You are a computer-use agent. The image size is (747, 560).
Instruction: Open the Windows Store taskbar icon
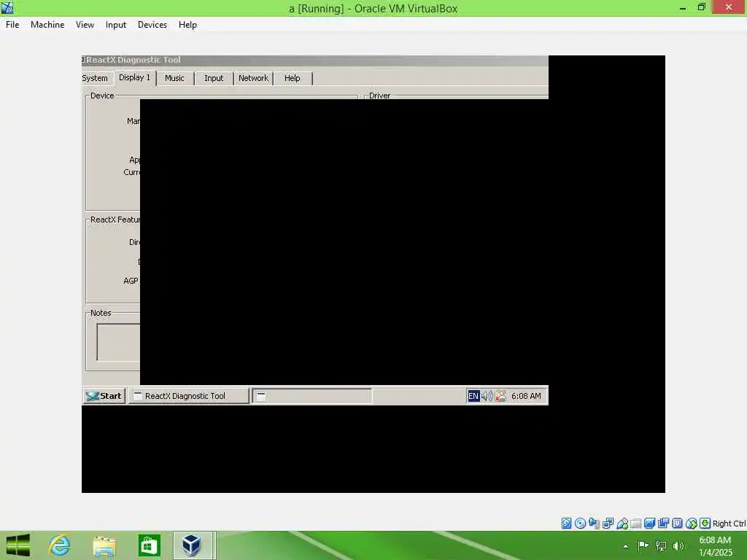click(149, 545)
